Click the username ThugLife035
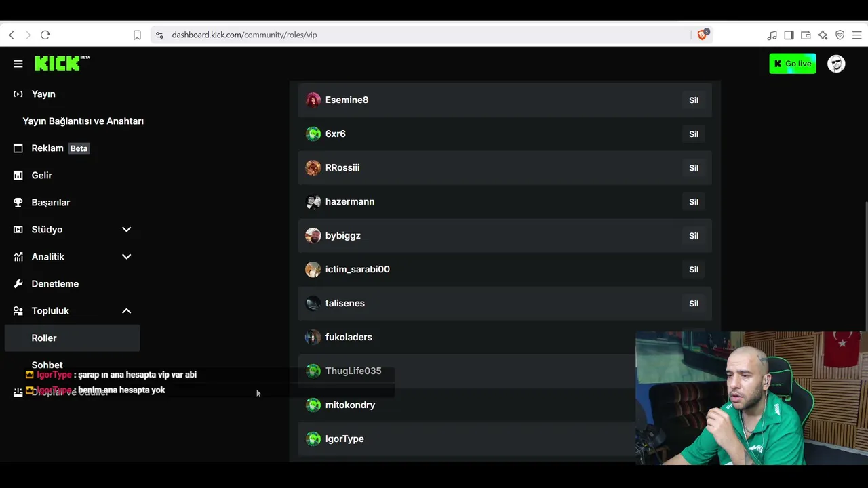Screen dimensions: 868x488 tap(353, 371)
